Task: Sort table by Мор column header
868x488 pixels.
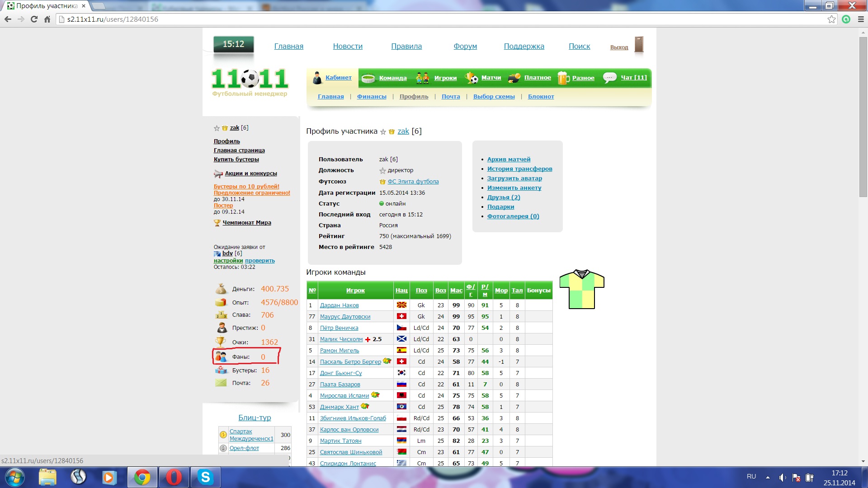Action: (x=501, y=291)
